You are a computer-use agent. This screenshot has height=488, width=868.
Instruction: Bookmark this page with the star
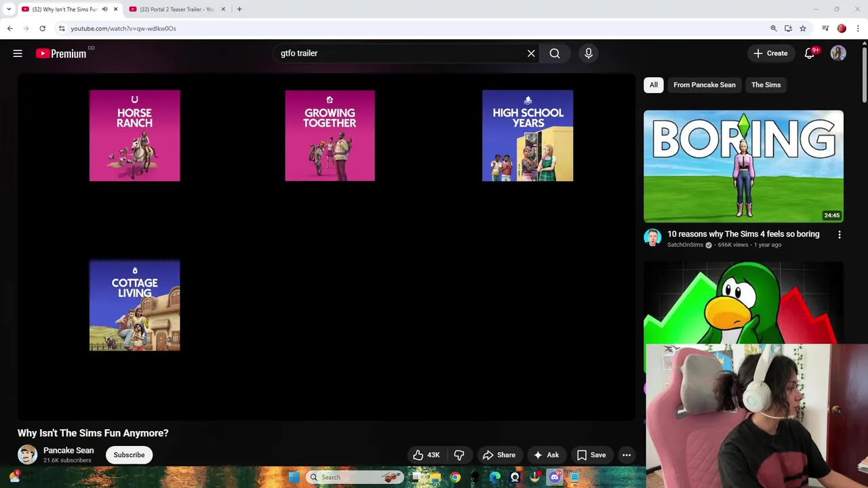pos(803,28)
